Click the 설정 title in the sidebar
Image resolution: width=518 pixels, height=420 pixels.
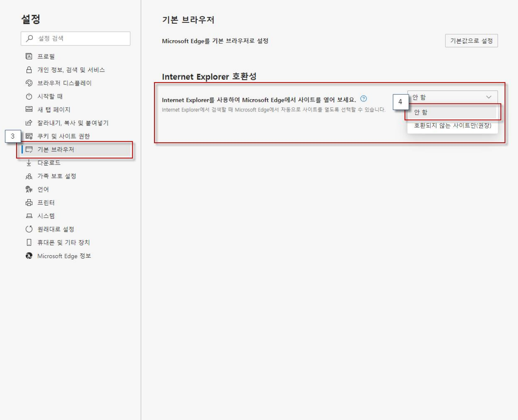pyautogui.click(x=31, y=19)
